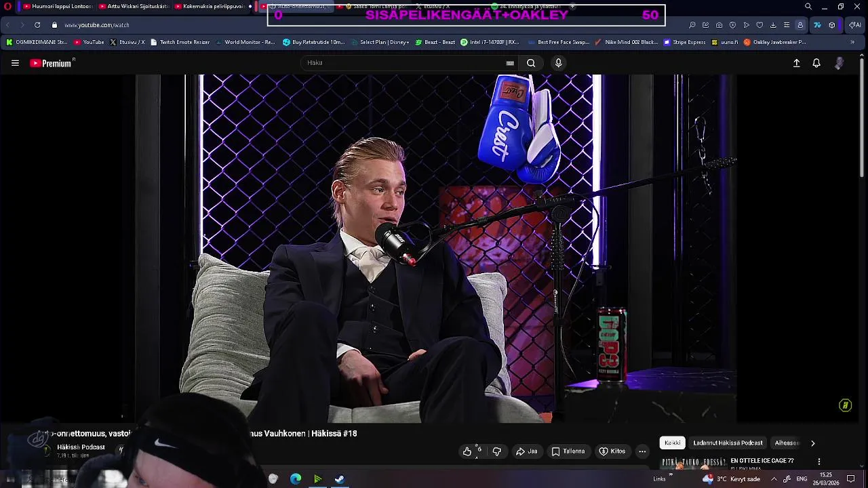Open the Häkissä Podcast channel link

click(x=81, y=447)
